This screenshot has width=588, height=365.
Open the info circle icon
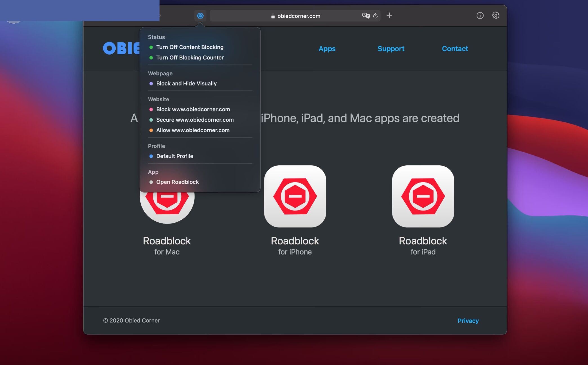[x=480, y=15]
